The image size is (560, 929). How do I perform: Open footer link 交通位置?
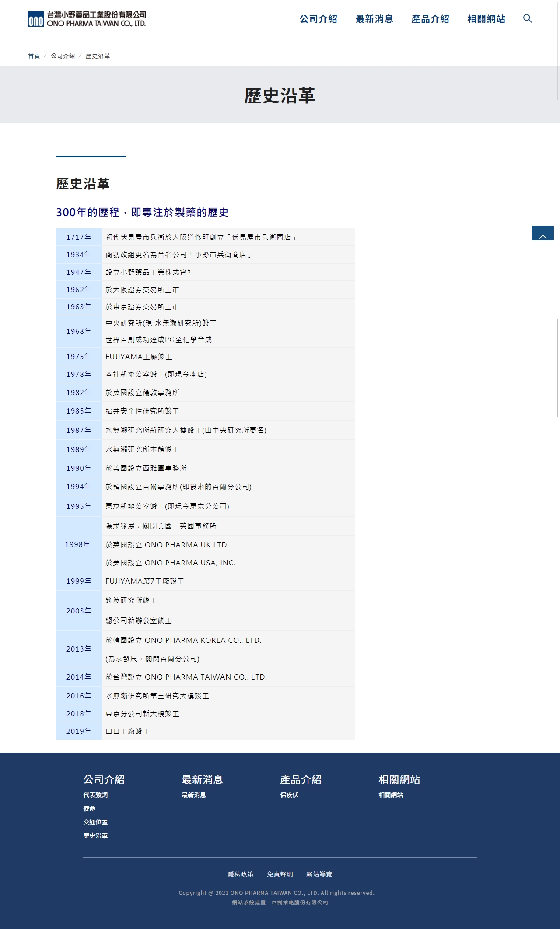click(x=95, y=822)
